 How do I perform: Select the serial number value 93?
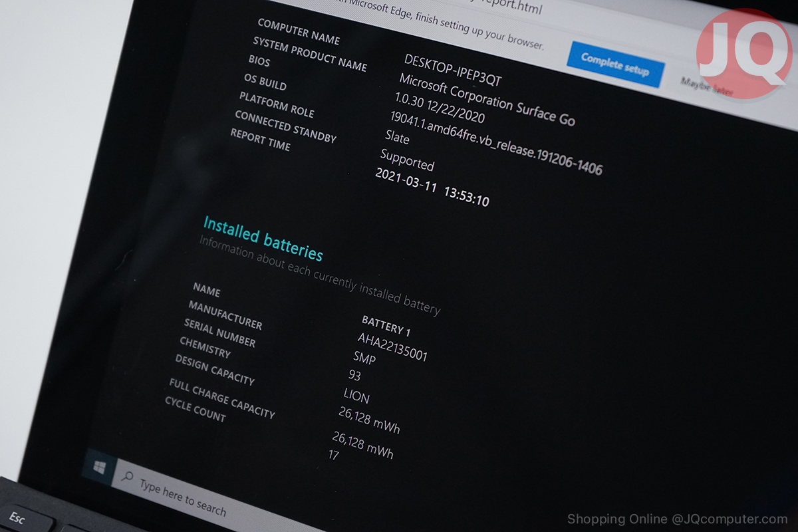[354, 376]
